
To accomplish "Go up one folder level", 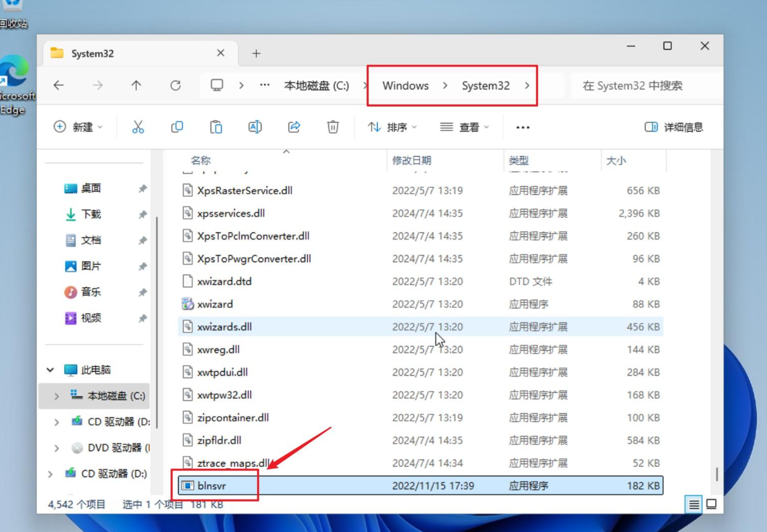I will 136,85.
